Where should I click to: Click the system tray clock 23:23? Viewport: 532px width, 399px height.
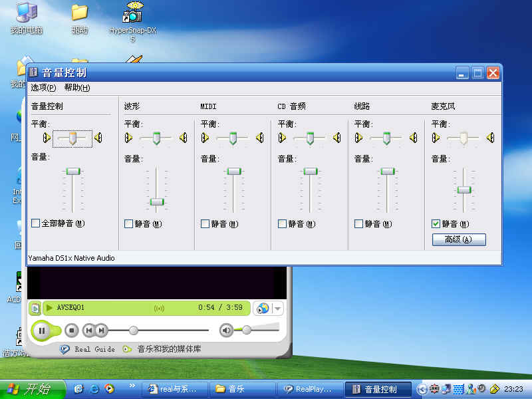[513, 389]
